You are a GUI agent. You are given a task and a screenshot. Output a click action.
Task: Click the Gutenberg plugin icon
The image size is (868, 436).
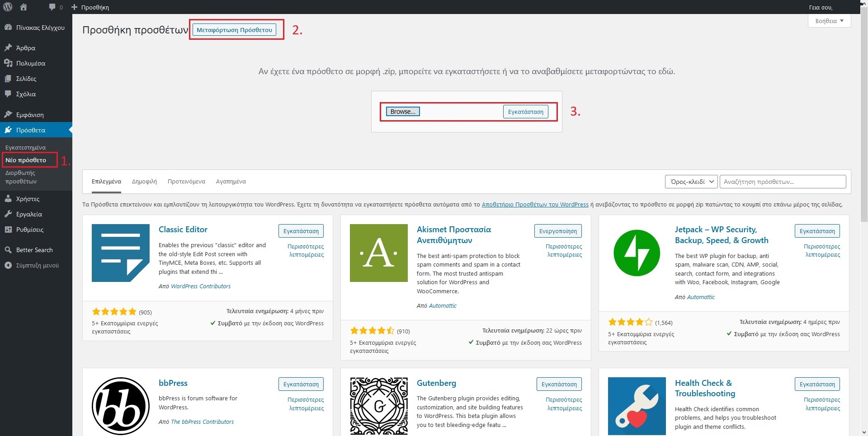point(379,406)
